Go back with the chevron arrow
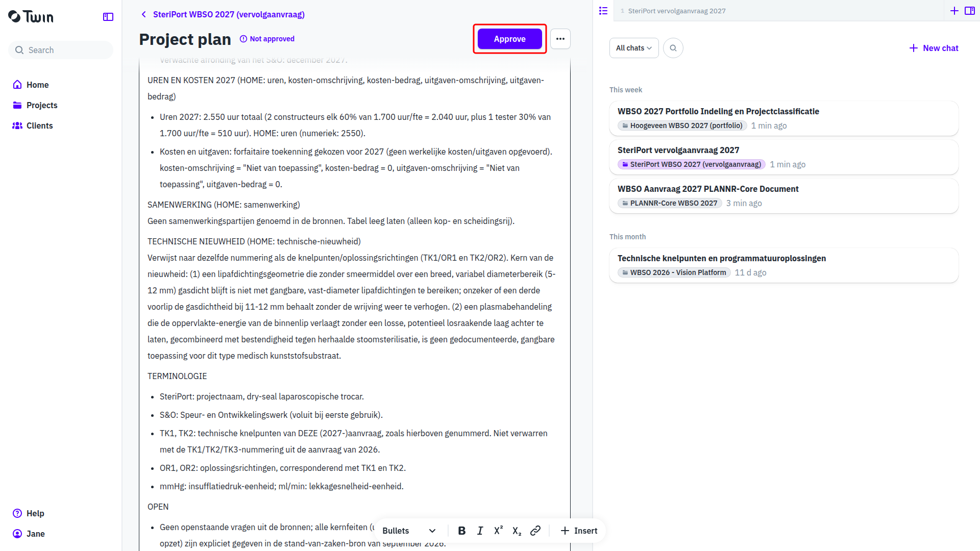This screenshot has height=551, width=980. tap(144, 14)
